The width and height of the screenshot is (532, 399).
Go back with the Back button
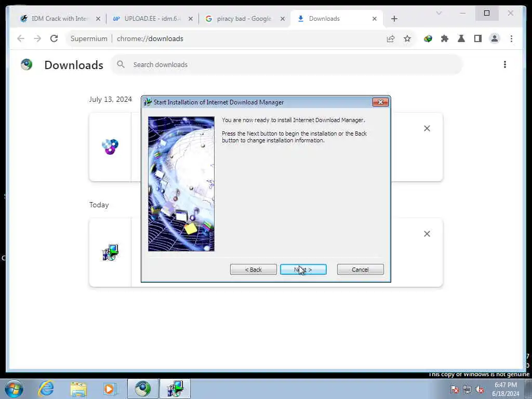[253, 270]
